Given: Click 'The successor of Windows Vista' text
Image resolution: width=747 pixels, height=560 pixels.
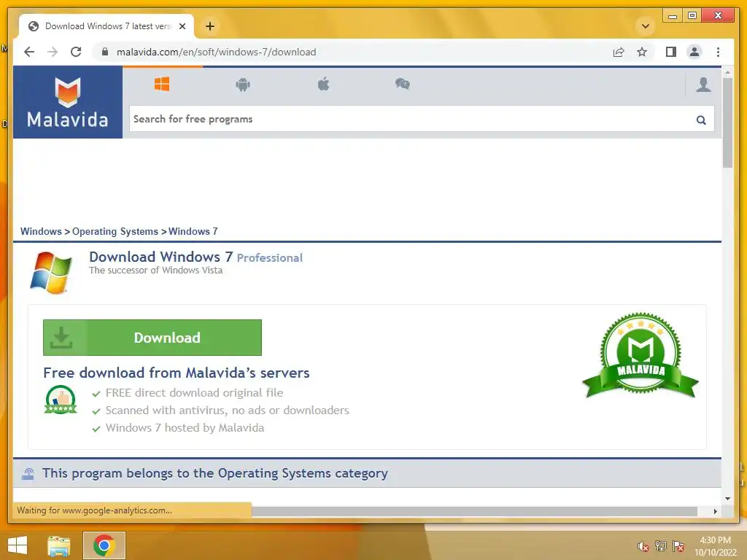Looking at the screenshot, I should tap(156, 271).
